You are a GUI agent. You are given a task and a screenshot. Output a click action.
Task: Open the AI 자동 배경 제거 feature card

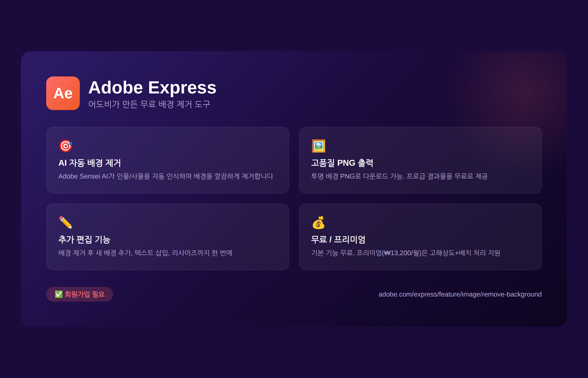168,160
